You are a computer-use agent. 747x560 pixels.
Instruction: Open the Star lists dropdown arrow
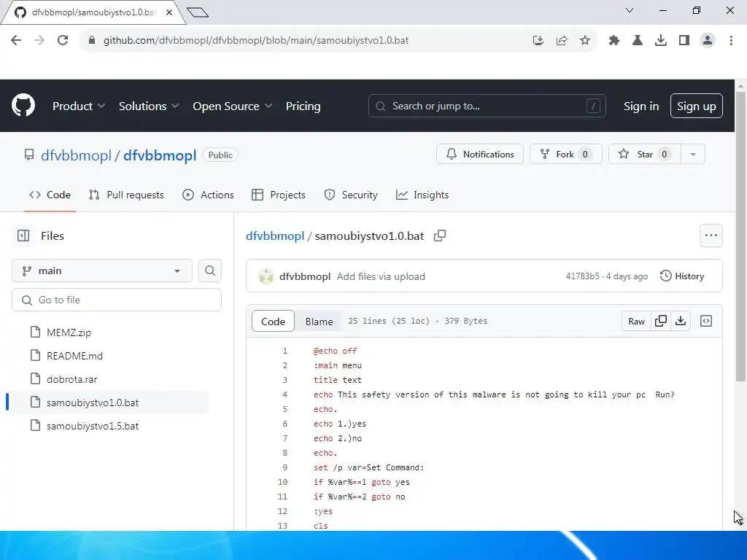[x=693, y=155]
